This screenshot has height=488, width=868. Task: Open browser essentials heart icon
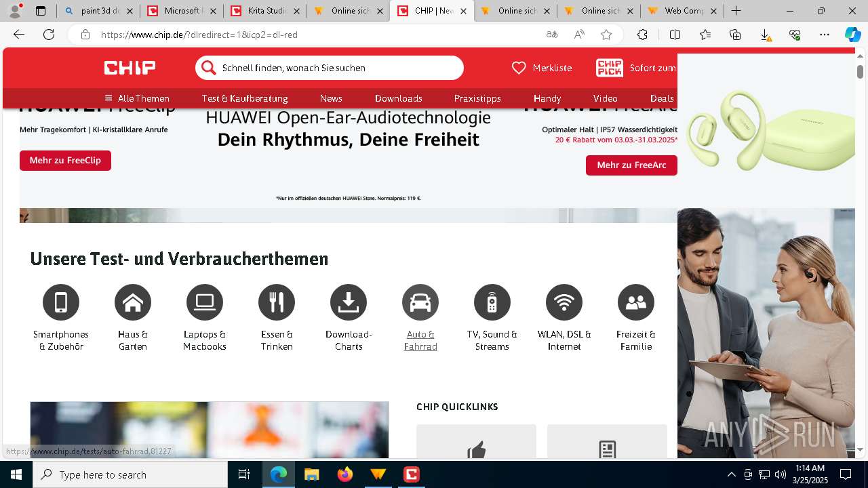795,35
